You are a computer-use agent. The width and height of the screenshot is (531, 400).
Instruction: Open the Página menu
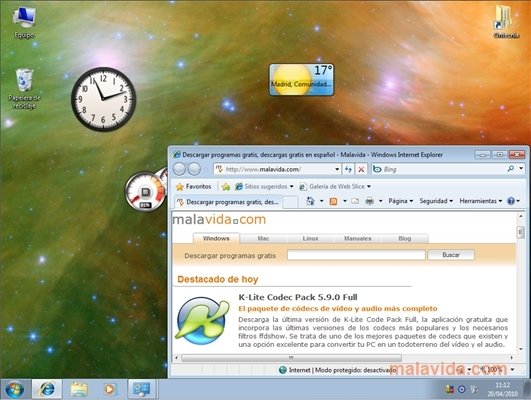[x=401, y=201]
